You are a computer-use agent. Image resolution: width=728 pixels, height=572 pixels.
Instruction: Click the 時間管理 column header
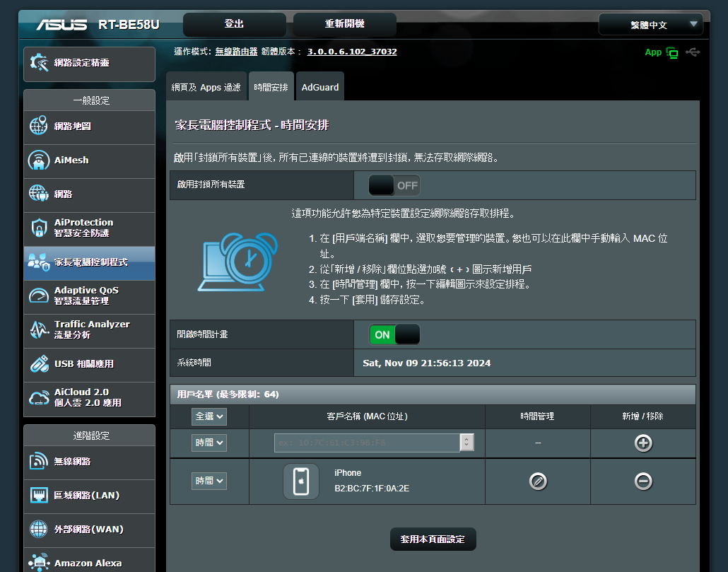537,416
